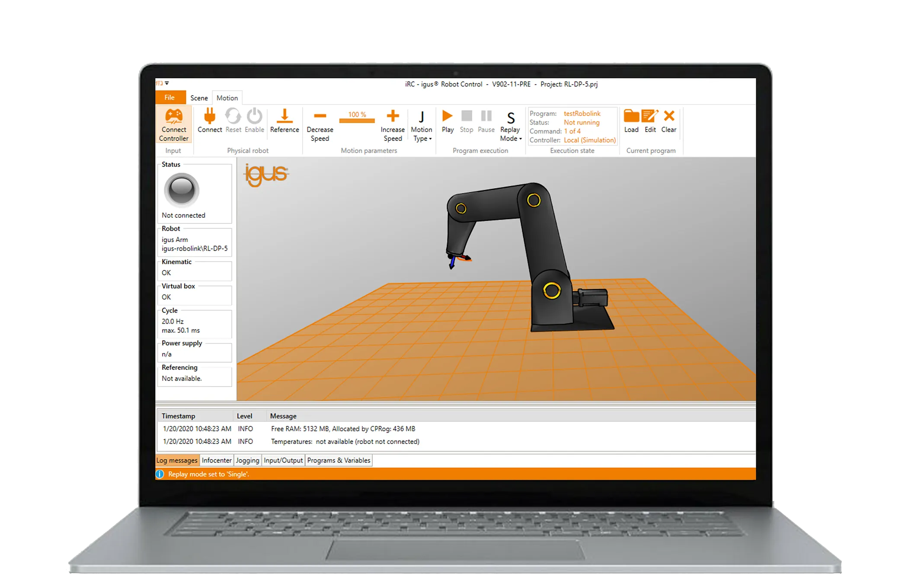The height and width of the screenshot is (577, 924).
Task: Click the 'Local (Simulation)' controller value
Action: (590, 140)
